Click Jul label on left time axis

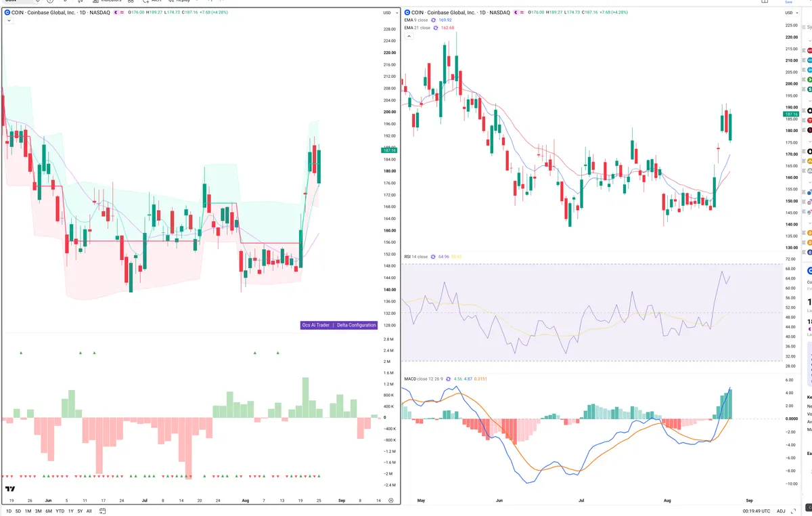click(145, 500)
